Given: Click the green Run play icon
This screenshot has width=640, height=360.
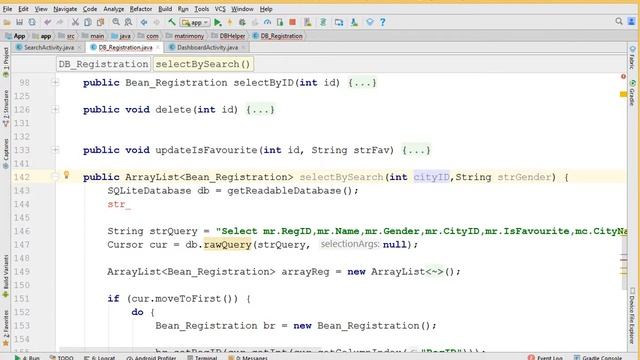Looking at the screenshot, I should 218,22.
